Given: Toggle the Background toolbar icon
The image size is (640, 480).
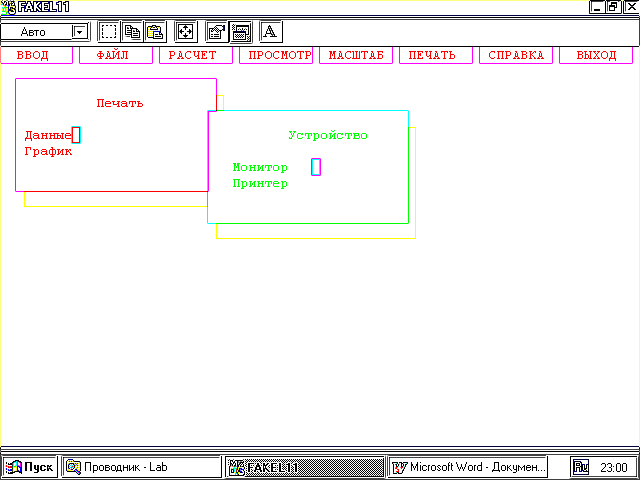Looking at the screenshot, I should pyautogui.click(x=241, y=32).
